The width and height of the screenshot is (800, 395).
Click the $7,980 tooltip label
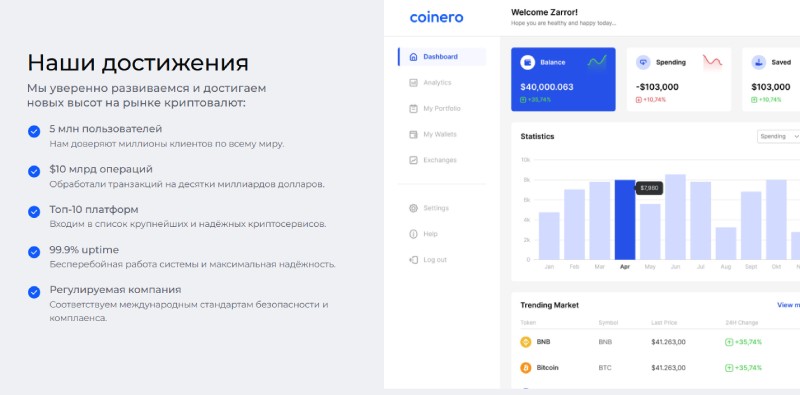(x=649, y=188)
